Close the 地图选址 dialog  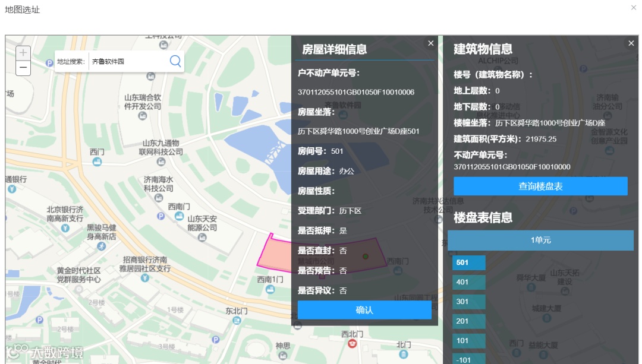[634, 7]
